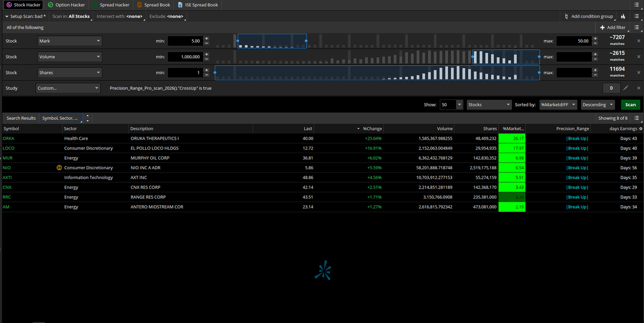Image resolution: width=644 pixels, height=323 pixels.
Task: Increment the Shares min value
Action: 207,70
